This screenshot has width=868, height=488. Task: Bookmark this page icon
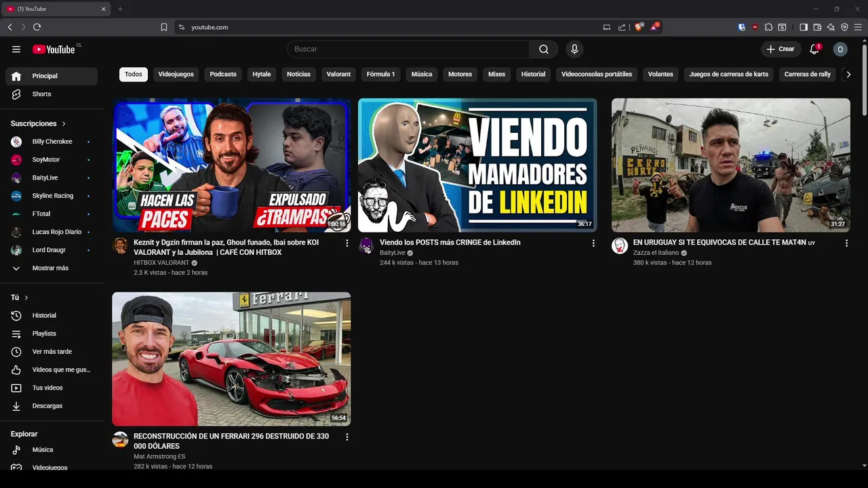(164, 27)
